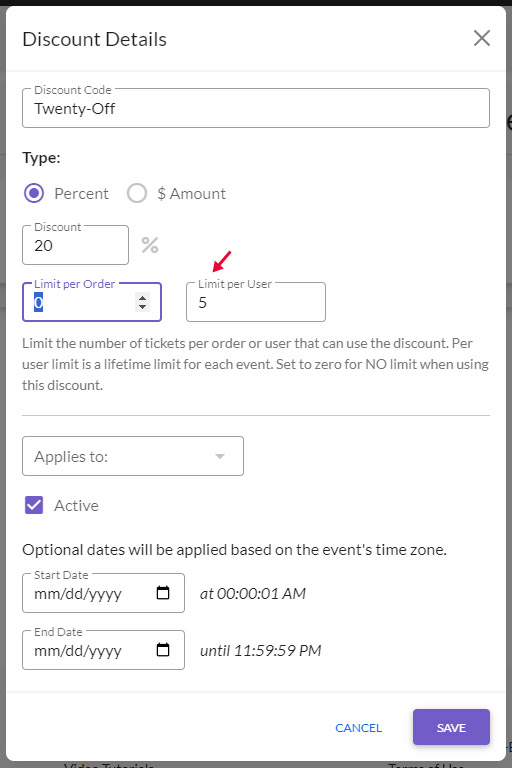Close the Discount Details dialog
This screenshot has width=512, height=768.
point(482,38)
